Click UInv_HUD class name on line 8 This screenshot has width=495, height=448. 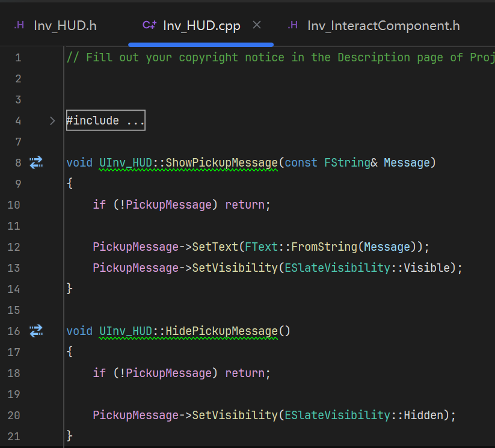[x=126, y=162]
